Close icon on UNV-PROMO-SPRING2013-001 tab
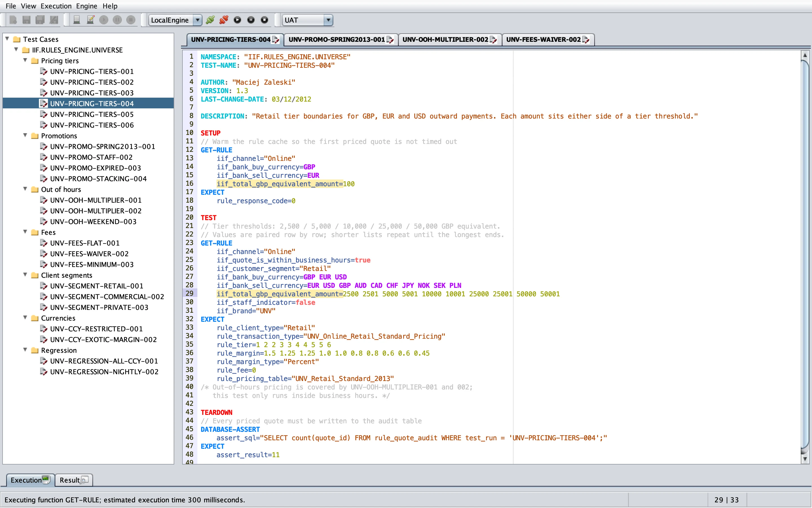This screenshot has height=508, width=812. [390, 40]
